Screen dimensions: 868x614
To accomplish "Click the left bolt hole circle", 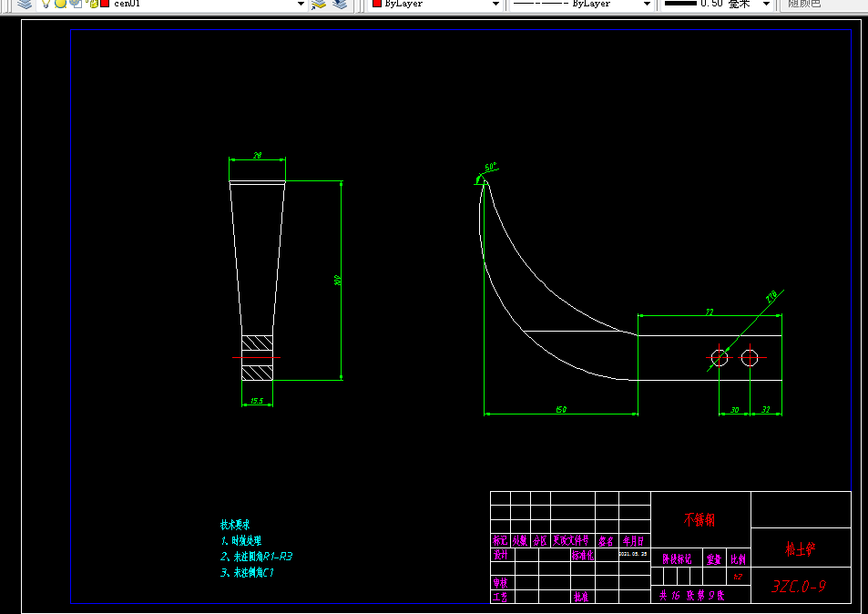I will 720,358.
